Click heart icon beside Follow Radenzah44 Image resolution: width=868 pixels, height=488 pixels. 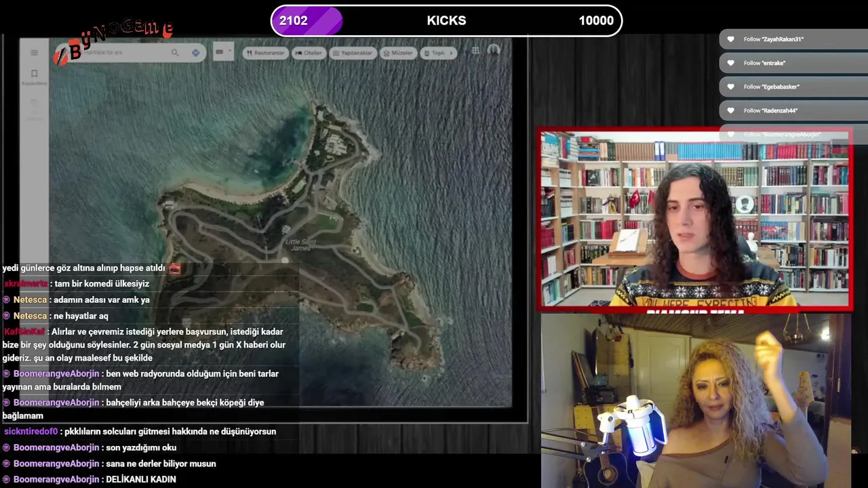(x=730, y=110)
